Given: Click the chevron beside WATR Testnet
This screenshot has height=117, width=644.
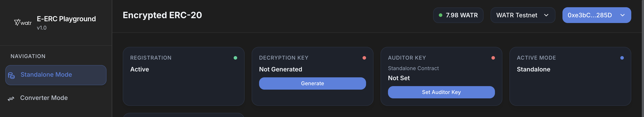Looking at the screenshot, I should tap(546, 15).
